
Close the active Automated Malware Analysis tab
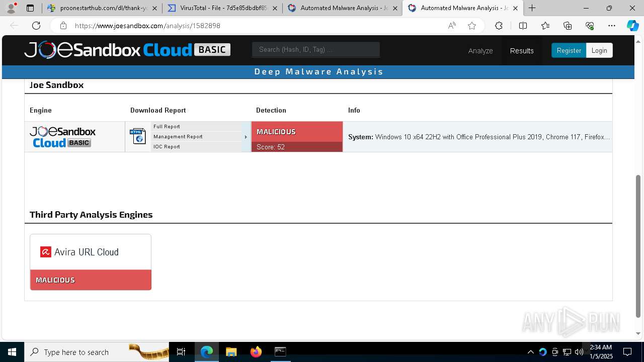pyautogui.click(x=515, y=8)
